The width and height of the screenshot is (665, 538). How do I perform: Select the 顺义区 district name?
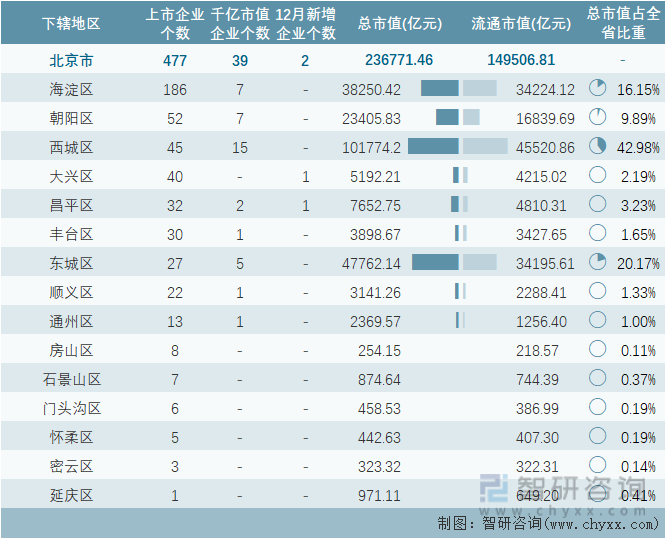(71, 292)
